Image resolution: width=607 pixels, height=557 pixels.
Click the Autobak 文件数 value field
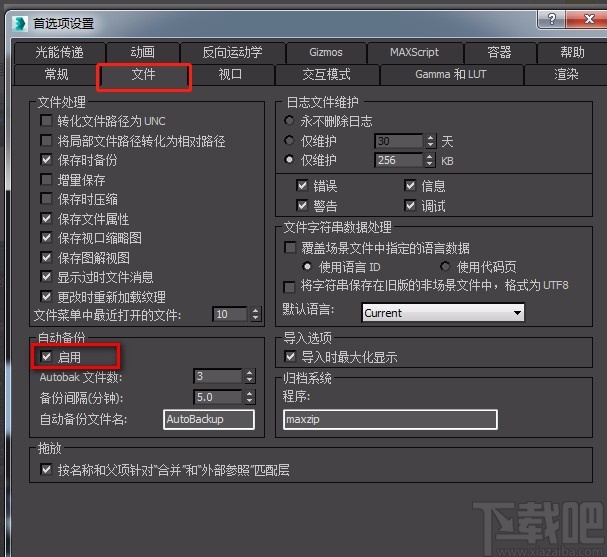click(x=218, y=376)
